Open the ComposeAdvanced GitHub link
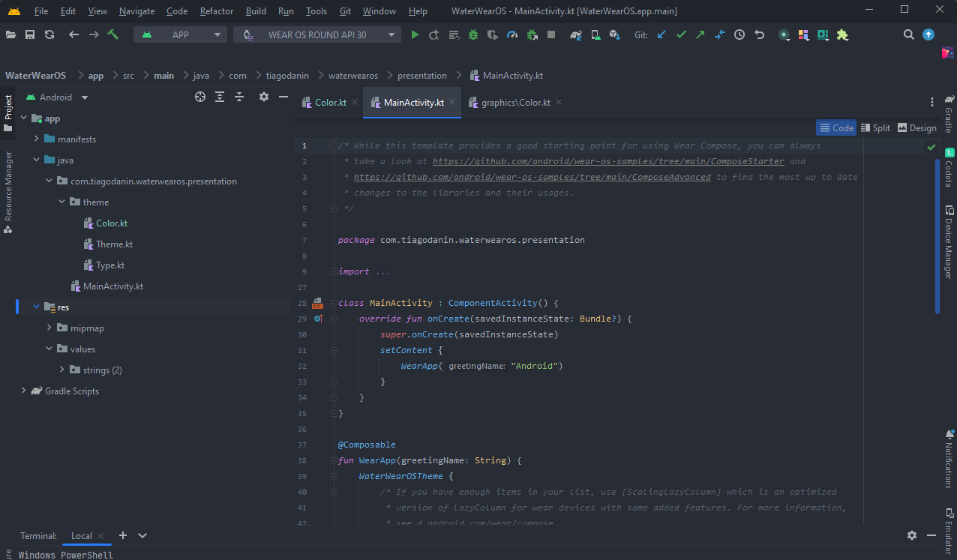The height and width of the screenshot is (560, 957). 532,177
